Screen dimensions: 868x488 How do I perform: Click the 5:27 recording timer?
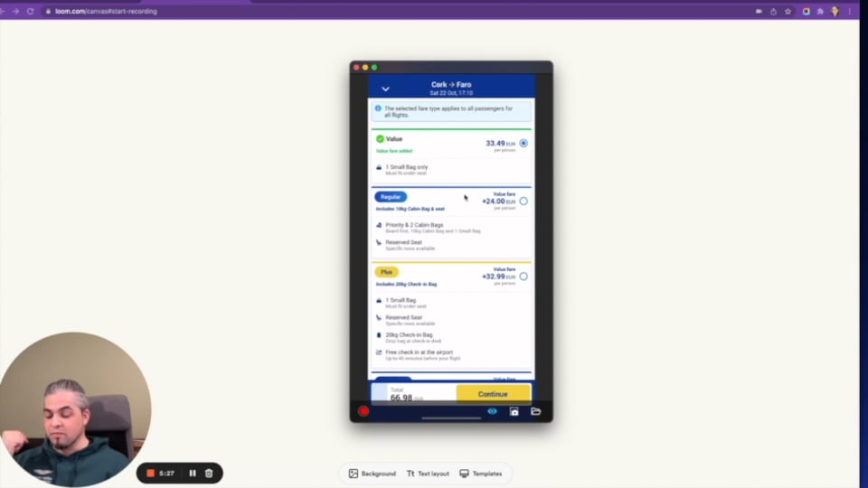pos(166,473)
